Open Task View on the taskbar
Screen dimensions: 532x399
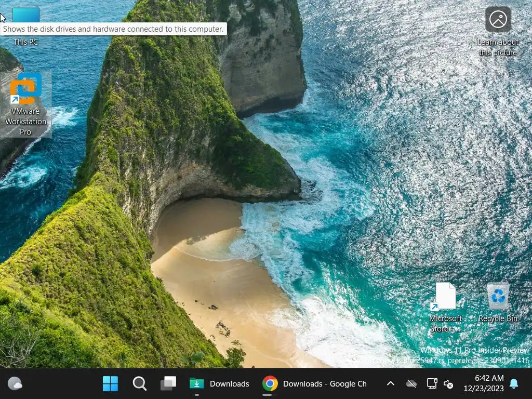point(168,384)
